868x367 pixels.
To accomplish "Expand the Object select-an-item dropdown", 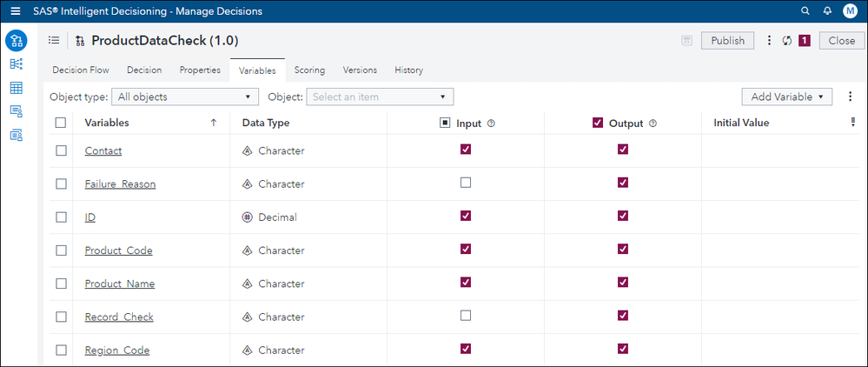I will tap(380, 97).
